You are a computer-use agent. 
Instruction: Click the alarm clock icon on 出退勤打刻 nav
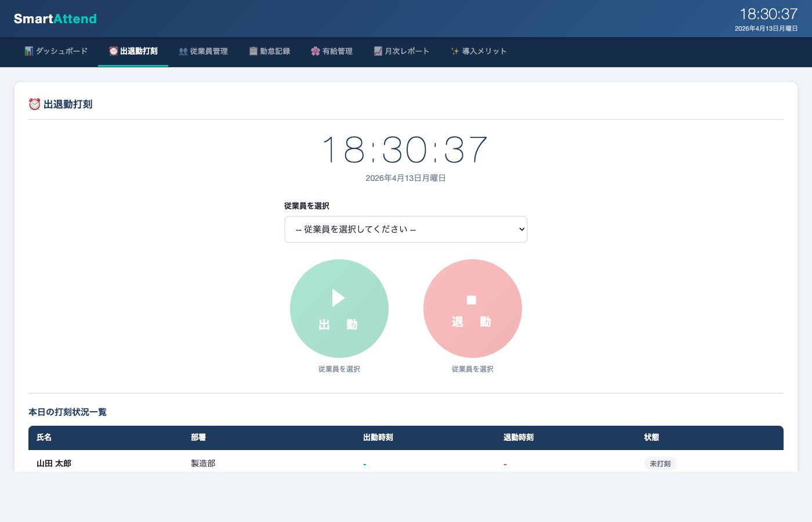click(x=114, y=51)
